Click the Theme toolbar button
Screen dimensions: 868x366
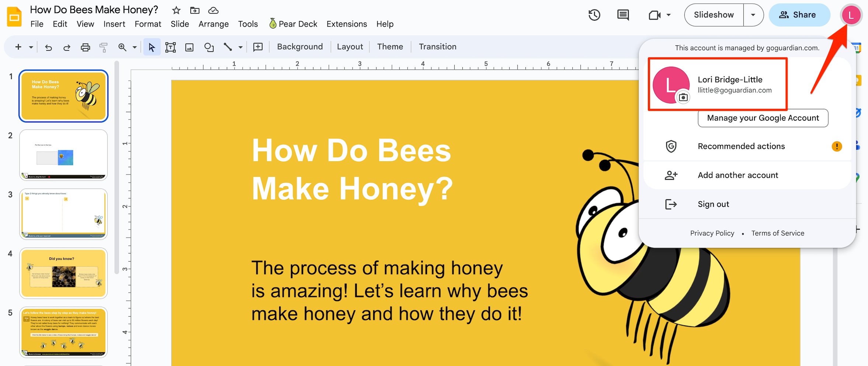coord(390,47)
